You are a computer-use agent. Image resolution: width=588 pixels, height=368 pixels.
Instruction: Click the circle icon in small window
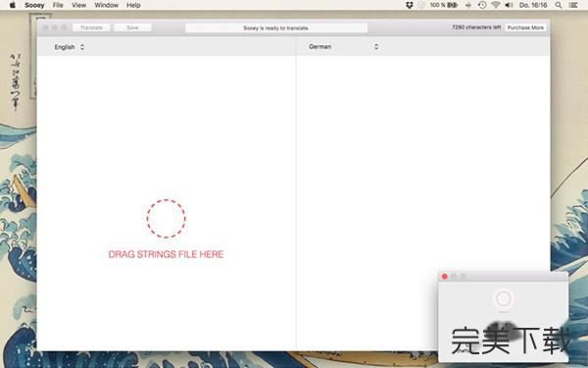click(504, 299)
